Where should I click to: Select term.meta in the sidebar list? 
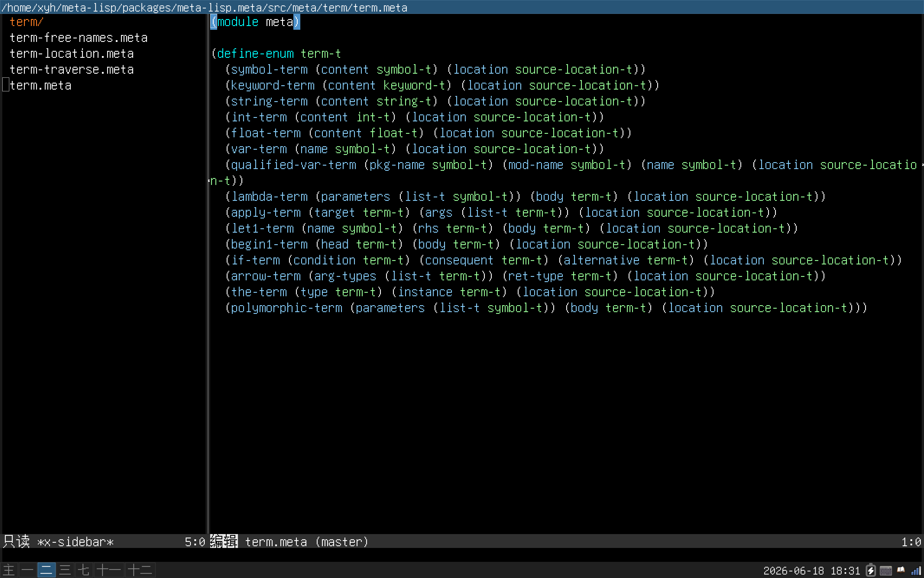(40, 85)
